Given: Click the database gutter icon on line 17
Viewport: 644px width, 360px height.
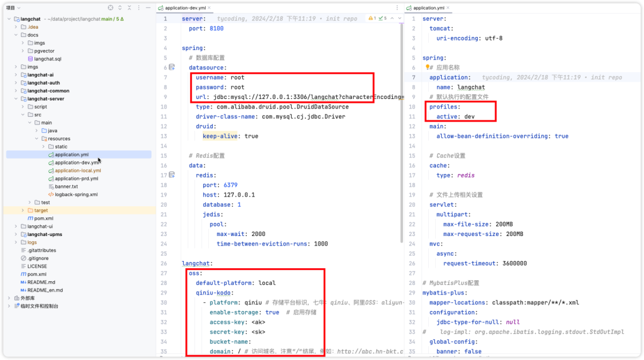Looking at the screenshot, I should [172, 175].
